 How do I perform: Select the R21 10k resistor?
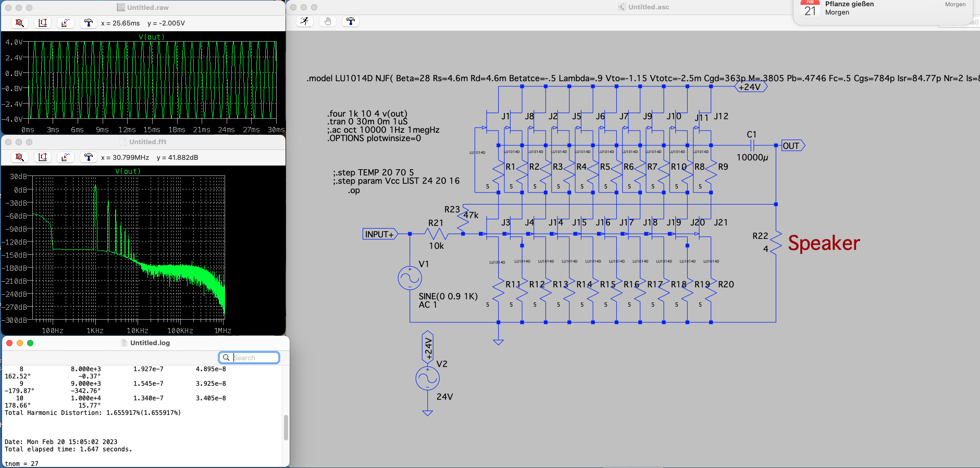(x=436, y=234)
